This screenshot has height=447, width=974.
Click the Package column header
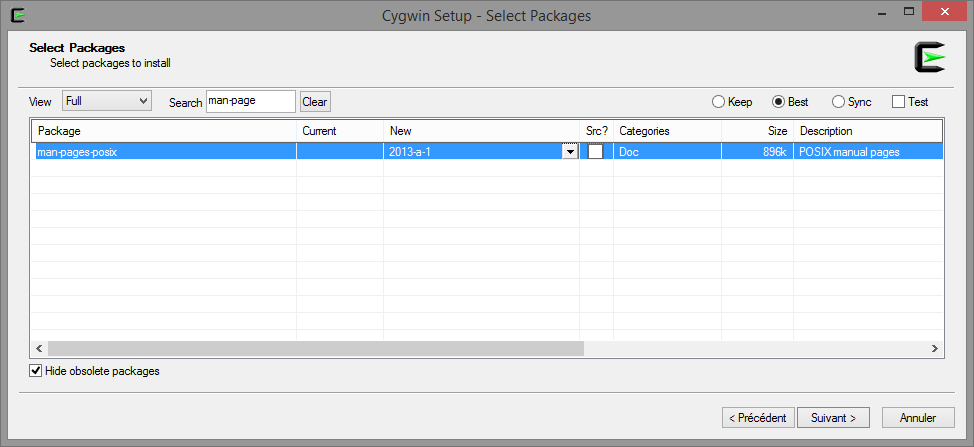pyautogui.click(x=164, y=131)
